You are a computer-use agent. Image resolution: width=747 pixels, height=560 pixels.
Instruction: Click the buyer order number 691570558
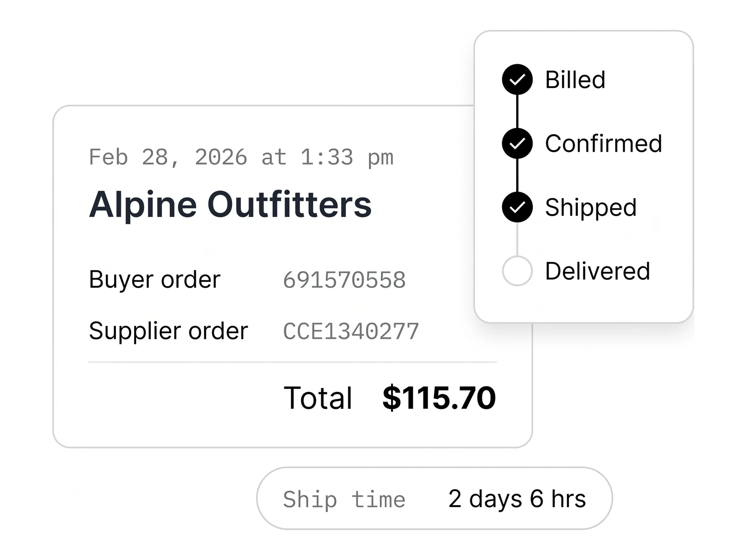[344, 280]
